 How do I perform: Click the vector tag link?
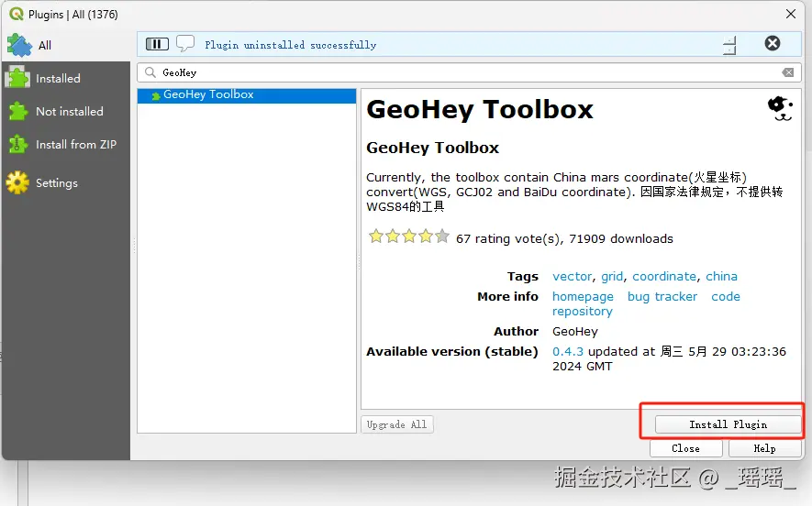[x=572, y=276]
